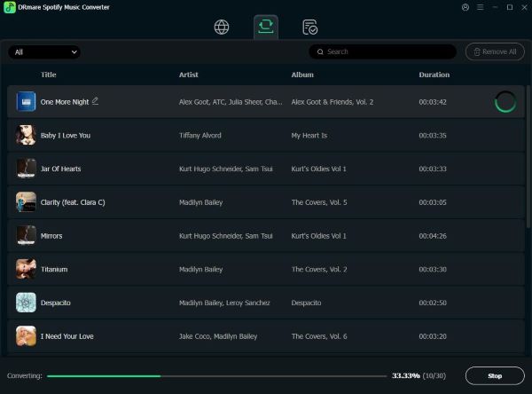
Task: Edit title icon beside One More Night
Action: pos(96,101)
